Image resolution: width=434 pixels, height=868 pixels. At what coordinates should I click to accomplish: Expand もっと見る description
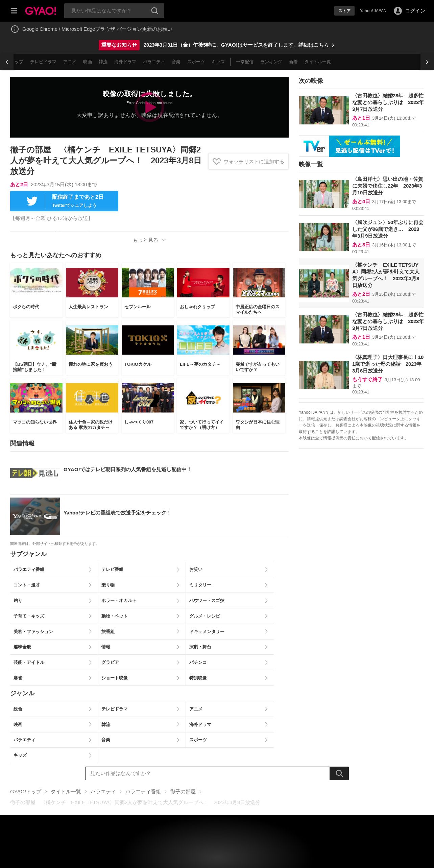point(149,240)
